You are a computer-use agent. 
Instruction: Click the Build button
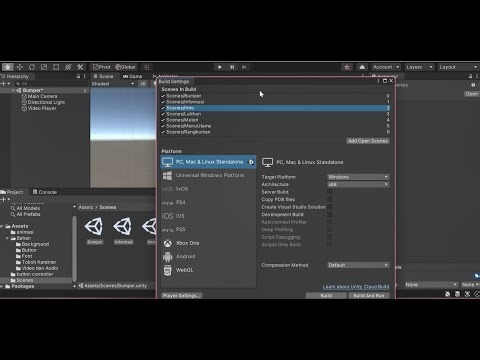[326, 296]
